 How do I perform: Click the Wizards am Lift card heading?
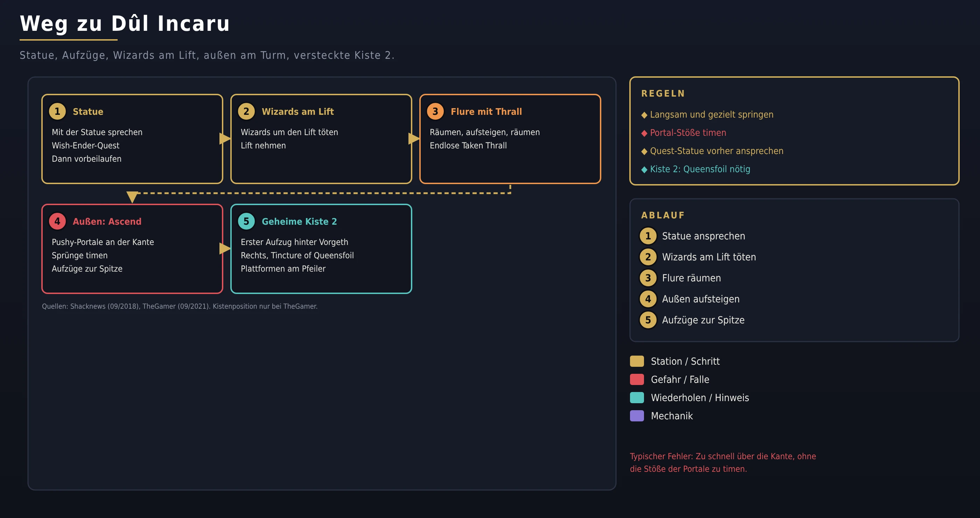[x=297, y=111]
